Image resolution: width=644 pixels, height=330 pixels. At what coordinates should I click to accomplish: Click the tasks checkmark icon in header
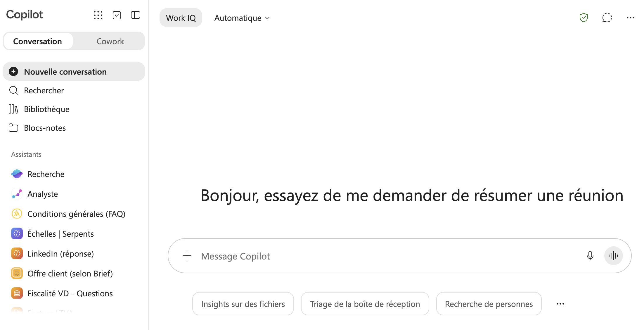pyautogui.click(x=117, y=15)
